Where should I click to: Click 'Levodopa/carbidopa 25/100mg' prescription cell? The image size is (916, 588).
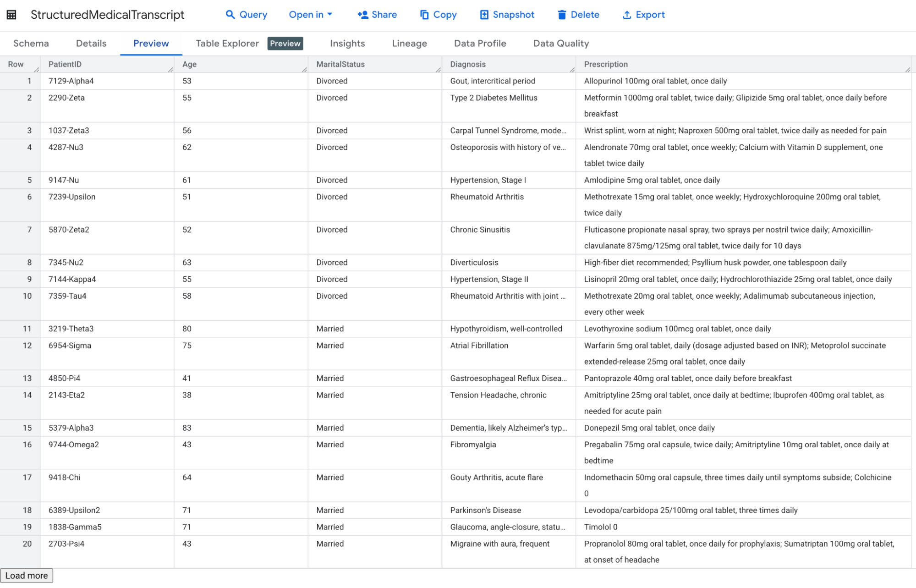click(x=743, y=510)
